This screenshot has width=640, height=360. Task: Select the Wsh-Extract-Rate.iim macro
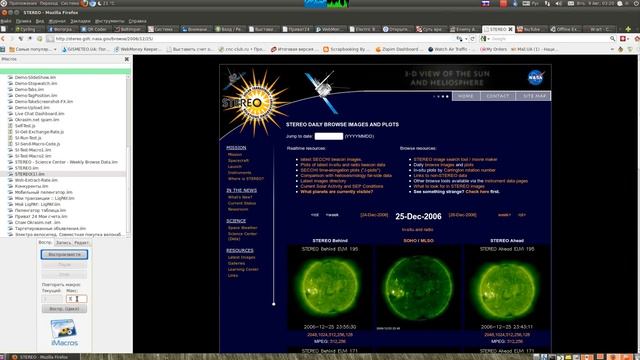point(36,180)
